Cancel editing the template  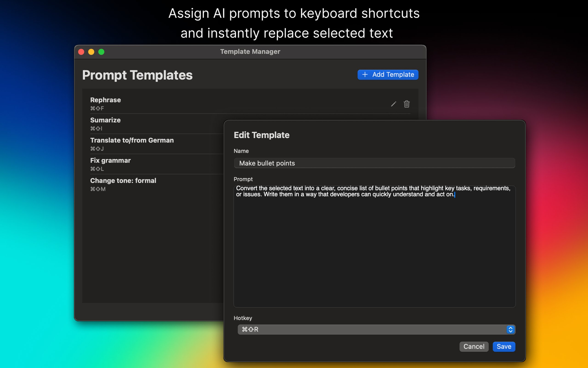click(474, 347)
